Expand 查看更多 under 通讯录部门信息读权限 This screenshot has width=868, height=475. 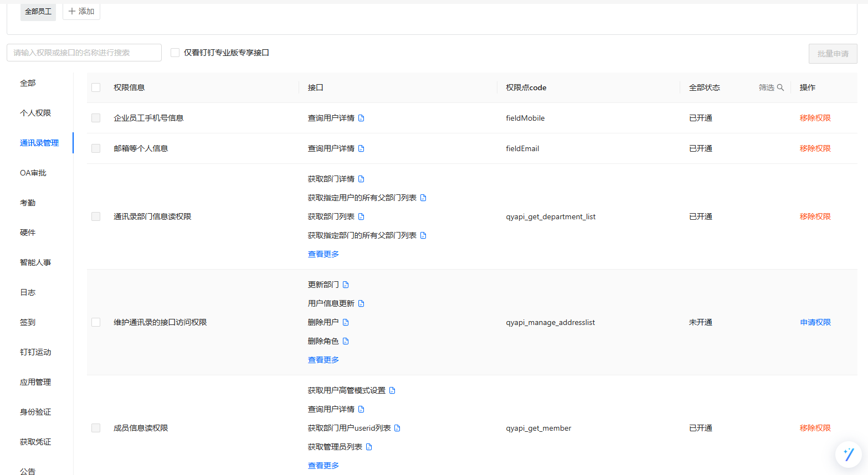click(x=323, y=254)
